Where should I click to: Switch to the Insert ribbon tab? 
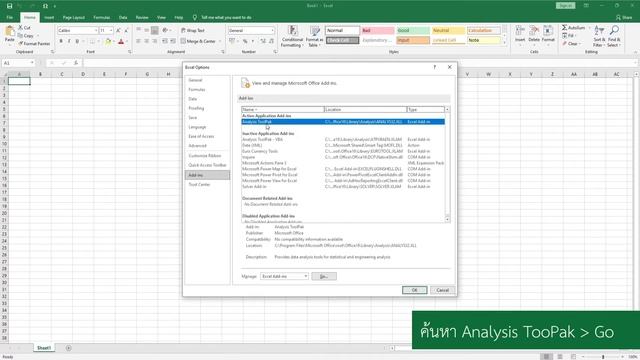[49, 18]
